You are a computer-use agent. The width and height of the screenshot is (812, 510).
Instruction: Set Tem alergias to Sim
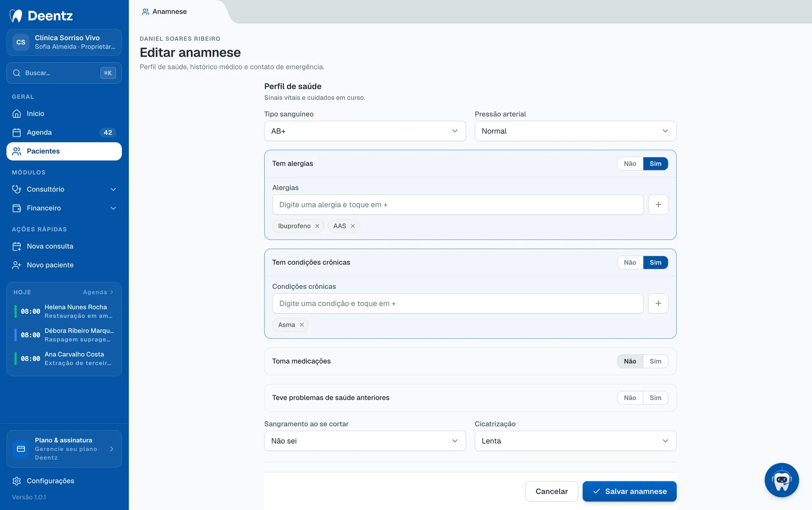pos(656,164)
